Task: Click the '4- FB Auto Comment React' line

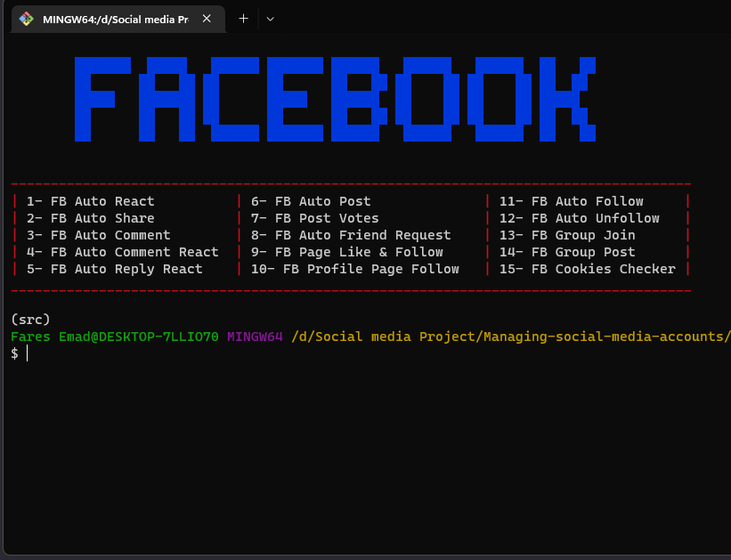Action: pyautogui.click(x=123, y=252)
